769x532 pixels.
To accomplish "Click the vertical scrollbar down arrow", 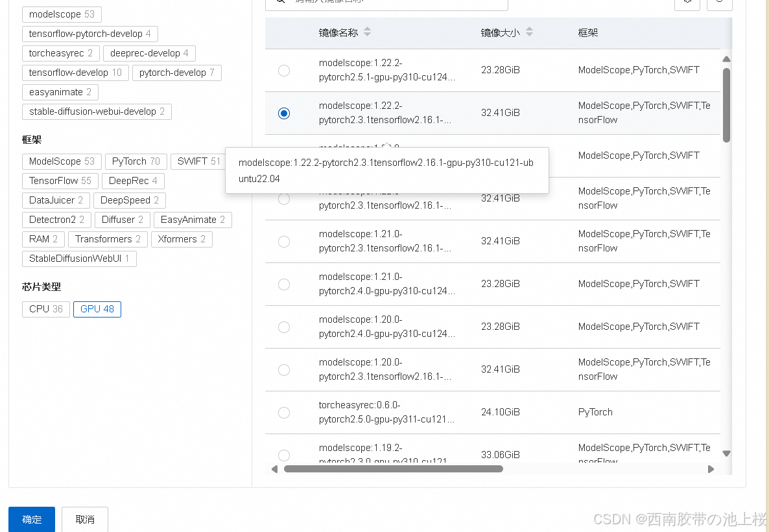I will click(726, 454).
